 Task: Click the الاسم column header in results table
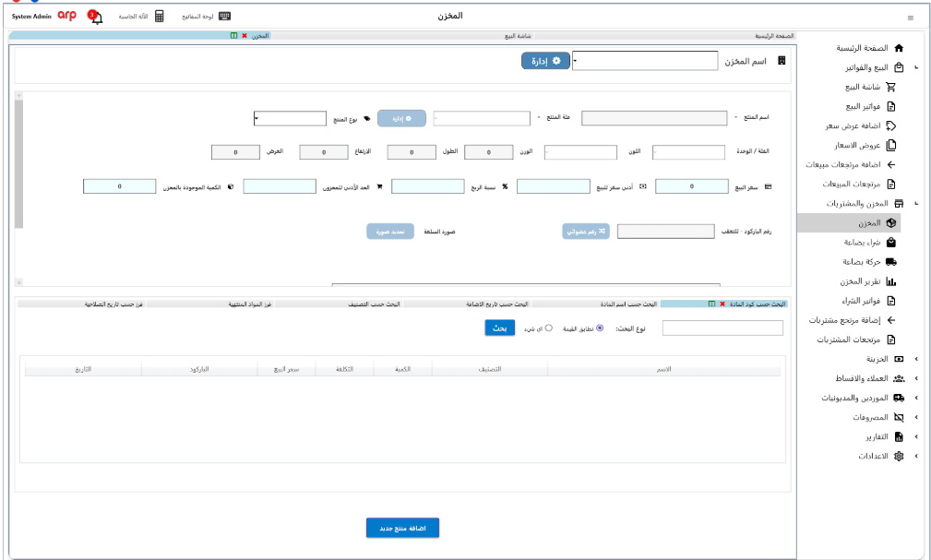click(663, 369)
